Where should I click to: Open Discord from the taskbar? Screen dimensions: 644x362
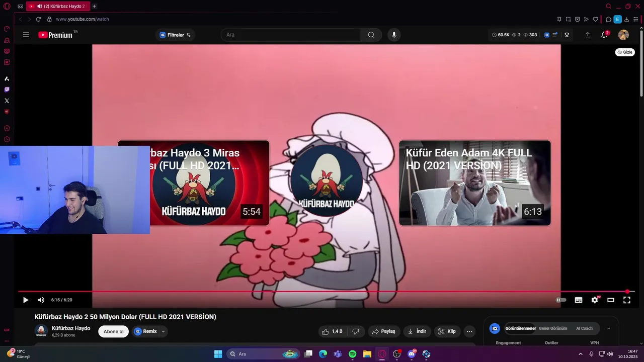coord(412,354)
